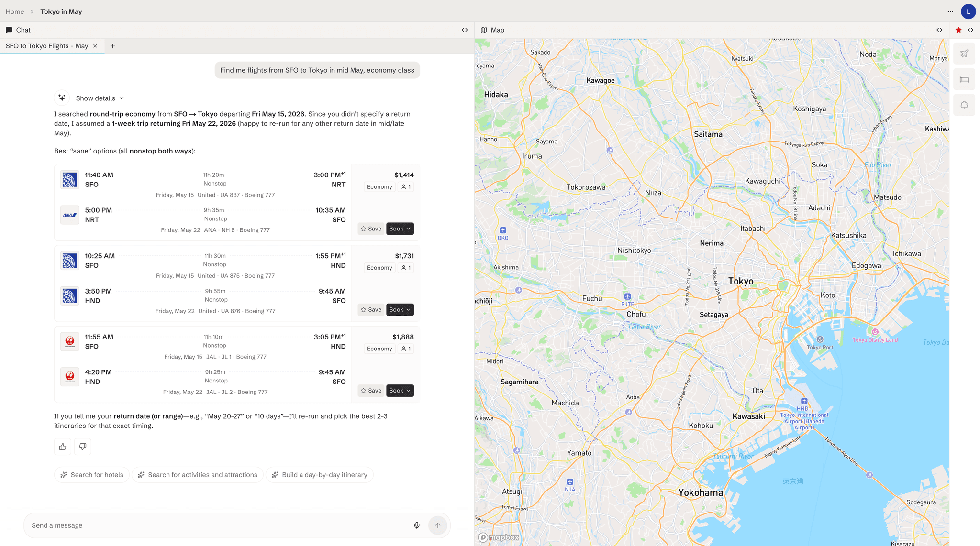Go to Home in the breadcrumb
The image size is (980, 546).
[15, 11]
